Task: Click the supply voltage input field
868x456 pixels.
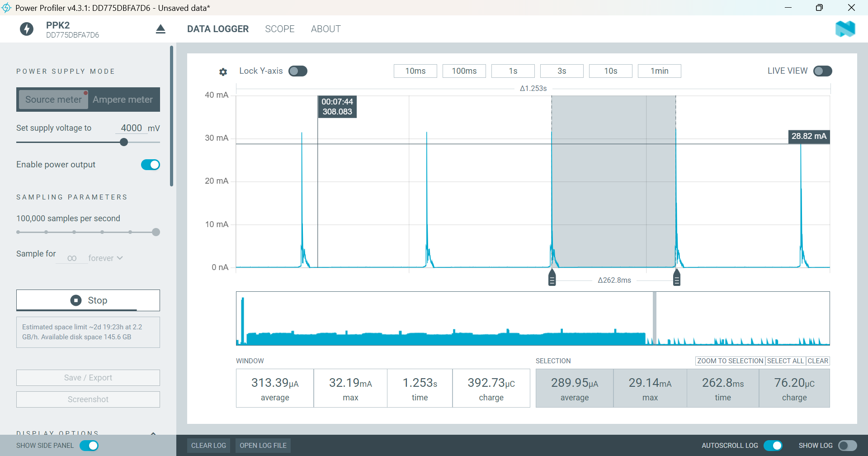Action: [x=132, y=128]
